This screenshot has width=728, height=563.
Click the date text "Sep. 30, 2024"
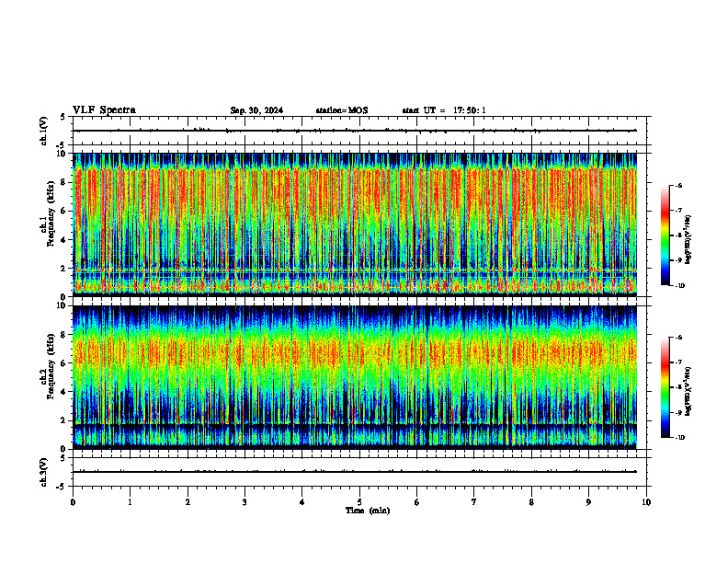click(256, 110)
